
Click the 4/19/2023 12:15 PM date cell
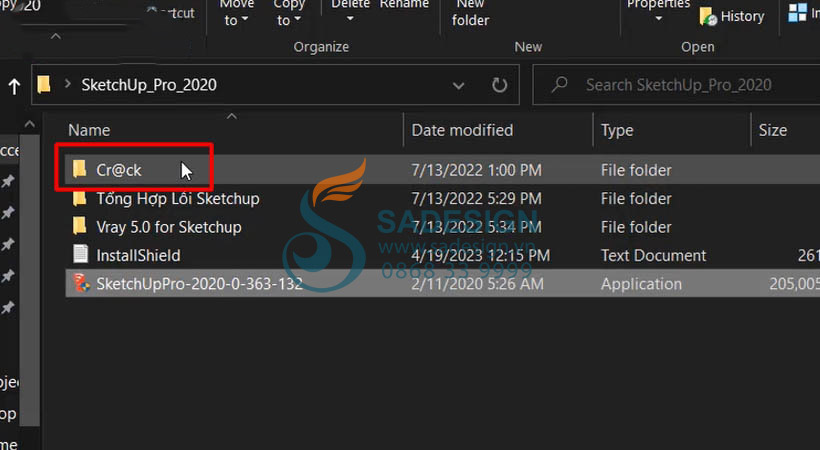tap(481, 255)
